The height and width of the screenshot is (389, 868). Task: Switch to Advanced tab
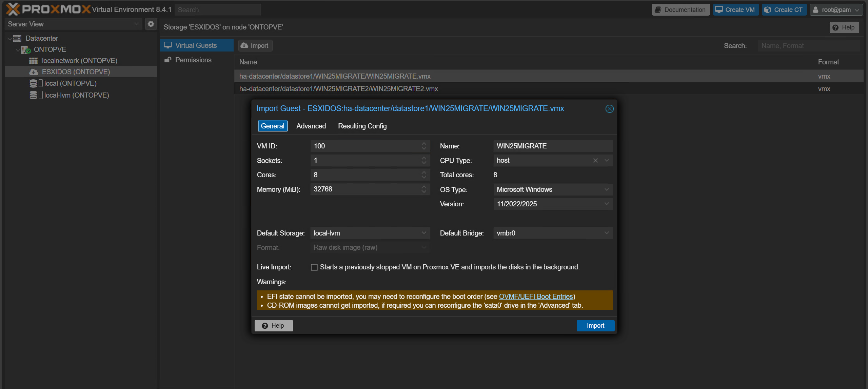311,126
